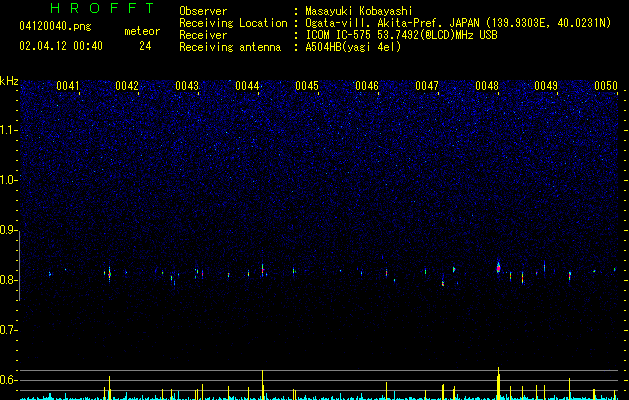Click the Receiver frequency text ICOM IC-575
Viewport: 629px width, 400px height.
point(339,35)
